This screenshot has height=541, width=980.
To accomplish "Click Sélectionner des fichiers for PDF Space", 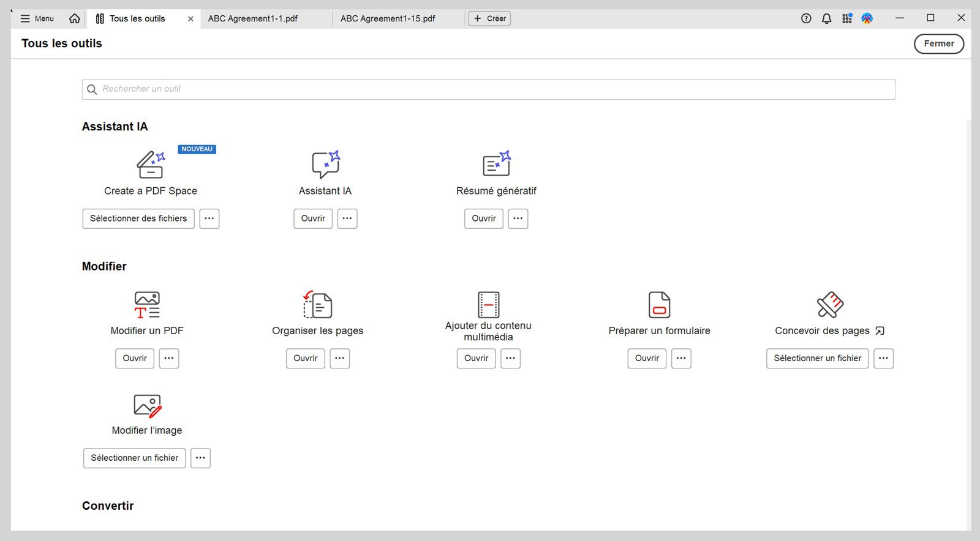I will (x=138, y=218).
